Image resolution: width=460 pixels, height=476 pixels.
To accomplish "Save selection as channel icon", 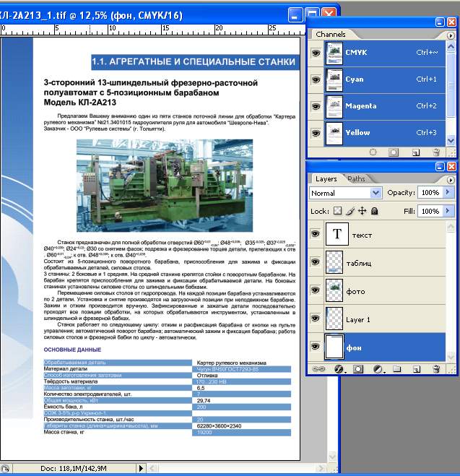I will [394, 152].
